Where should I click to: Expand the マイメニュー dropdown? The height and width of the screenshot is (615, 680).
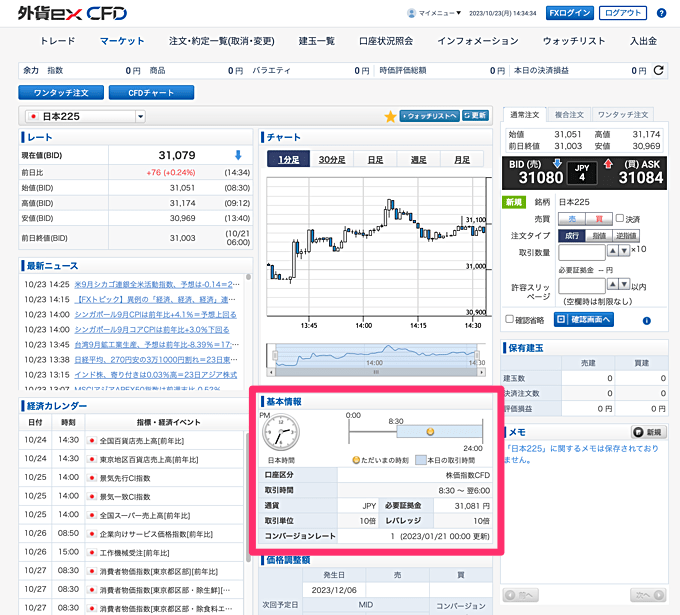[x=438, y=13]
